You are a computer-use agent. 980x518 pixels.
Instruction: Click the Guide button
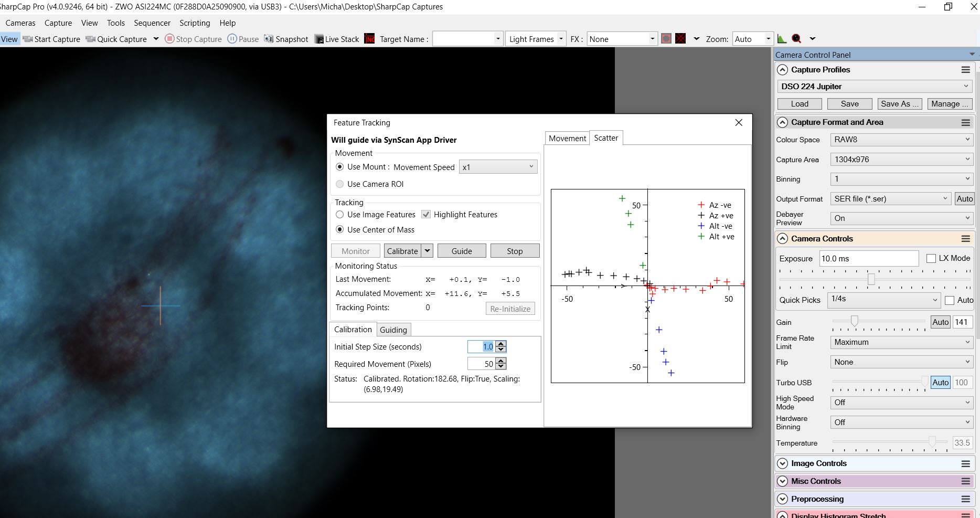462,251
